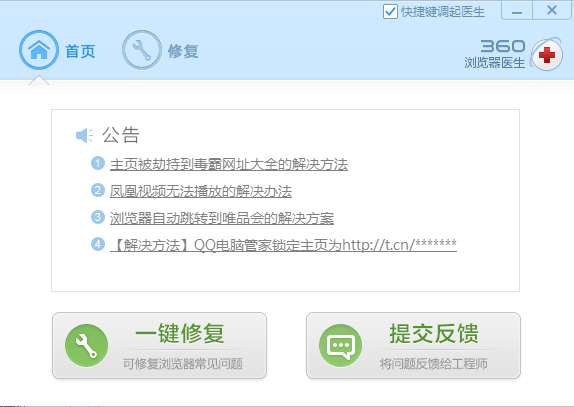Click the number 1 bullet icon
Viewport: 574px width, 407px height.
(x=98, y=163)
